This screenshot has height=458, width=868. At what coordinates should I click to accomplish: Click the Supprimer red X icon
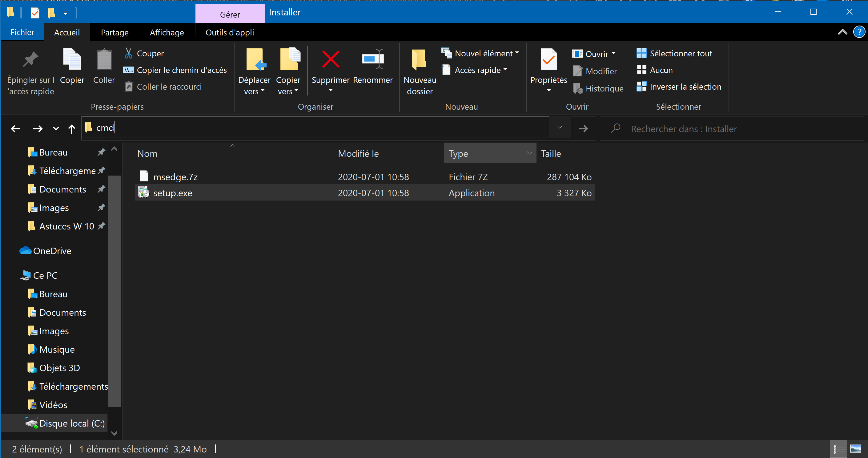point(331,59)
